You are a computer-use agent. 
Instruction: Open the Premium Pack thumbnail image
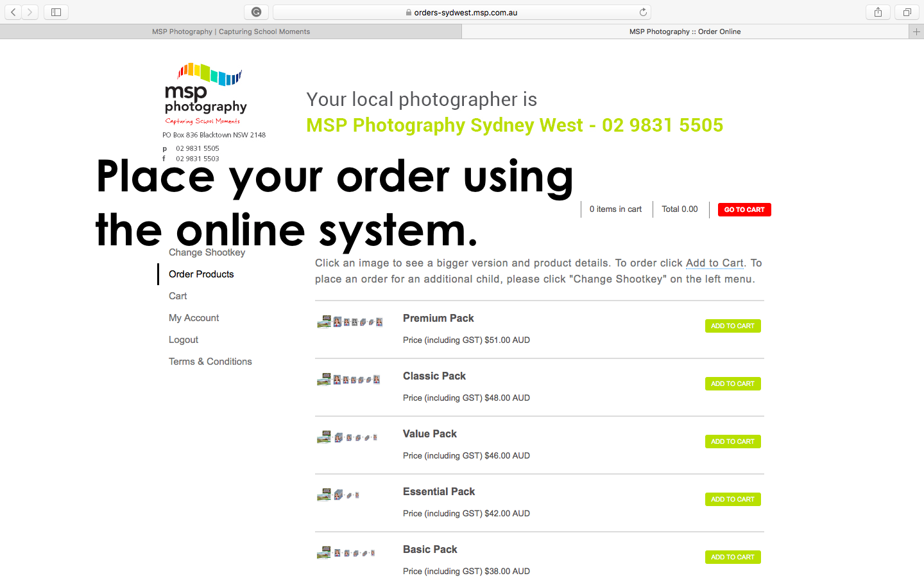[x=350, y=322]
